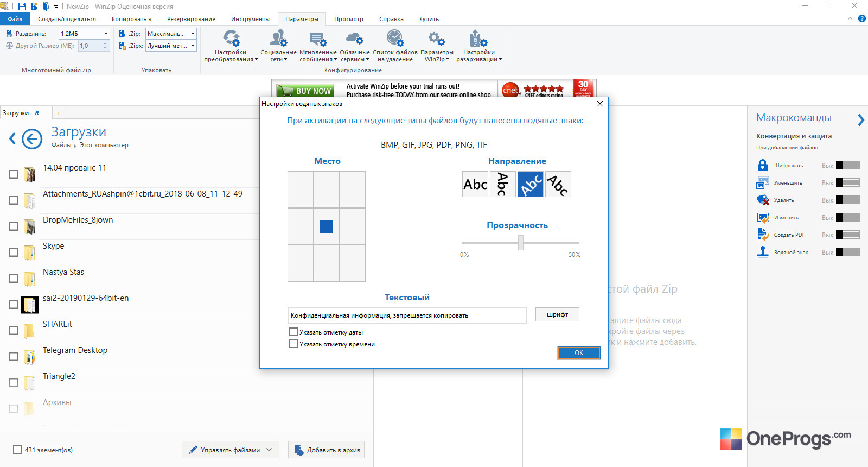Toggle the Создать PDF switch
Viewport: 868px width, 467px height.
848,235
